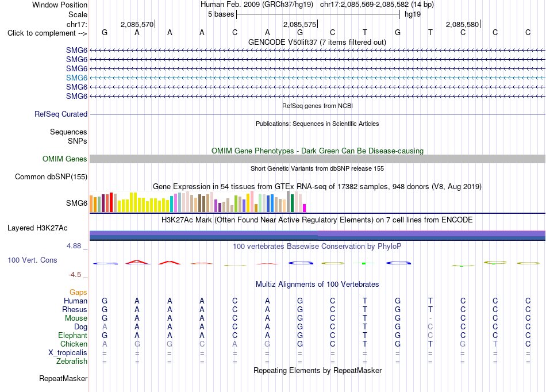546x392 pixels.
Task: Click the layered H3K27Ac signal band
Action: tap(317, 235)
